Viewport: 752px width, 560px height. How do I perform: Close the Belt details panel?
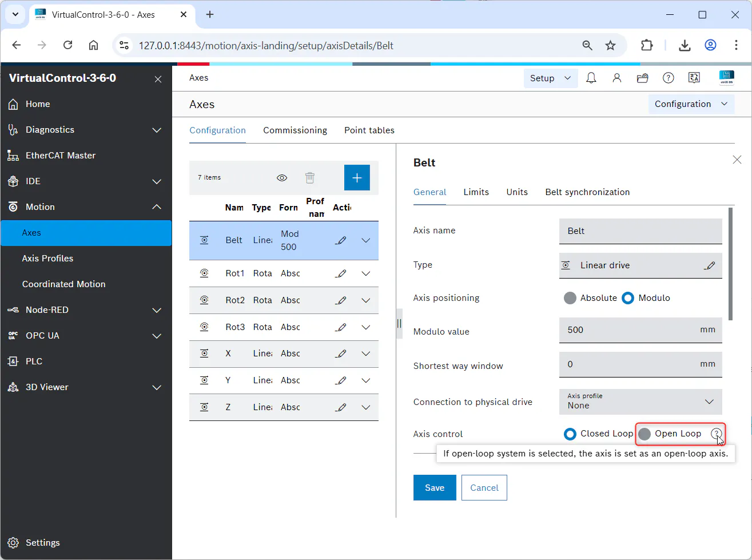tap(737, 160)
